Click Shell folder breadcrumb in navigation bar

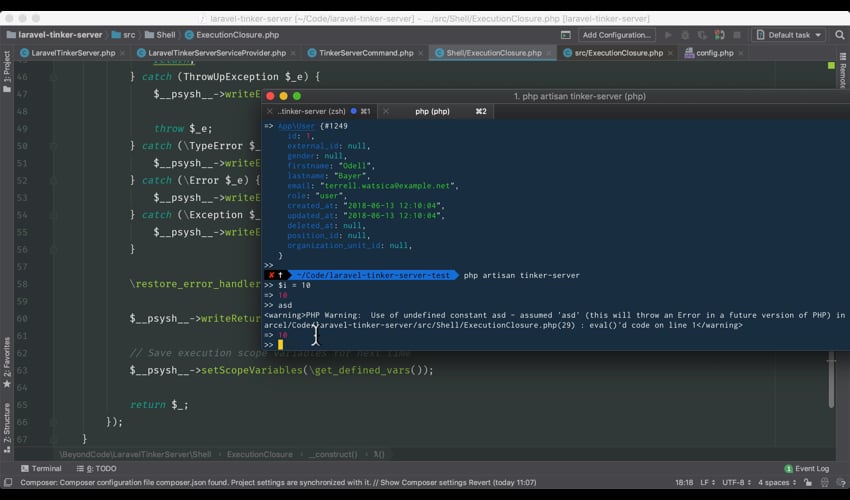[x=160, y=35]
